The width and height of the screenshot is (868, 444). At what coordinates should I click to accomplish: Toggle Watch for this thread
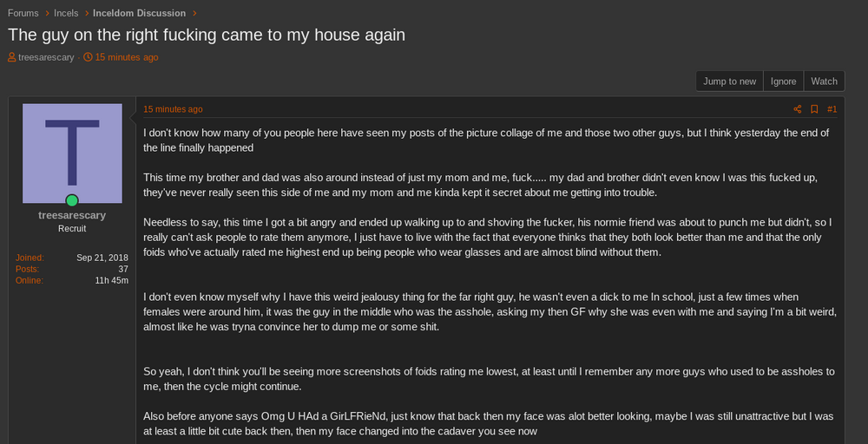[824, 82]
